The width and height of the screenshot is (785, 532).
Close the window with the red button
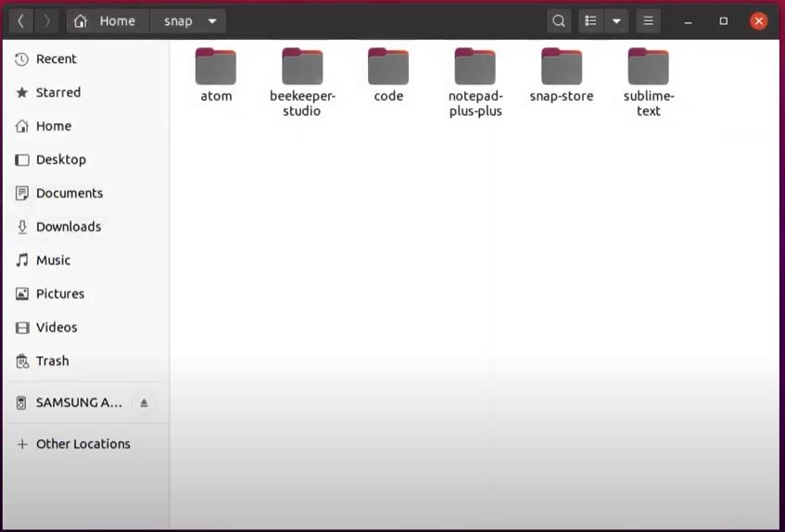(759, 21)
